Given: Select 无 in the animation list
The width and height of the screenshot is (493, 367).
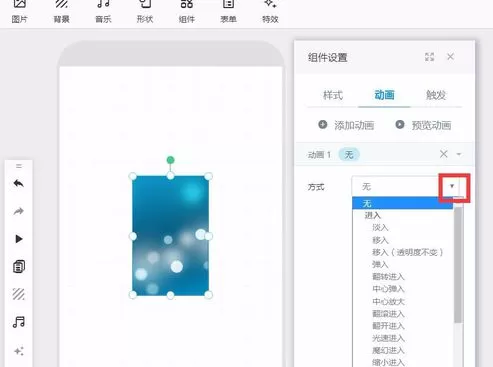Looking at the screenshot, I should click(403, 203).
